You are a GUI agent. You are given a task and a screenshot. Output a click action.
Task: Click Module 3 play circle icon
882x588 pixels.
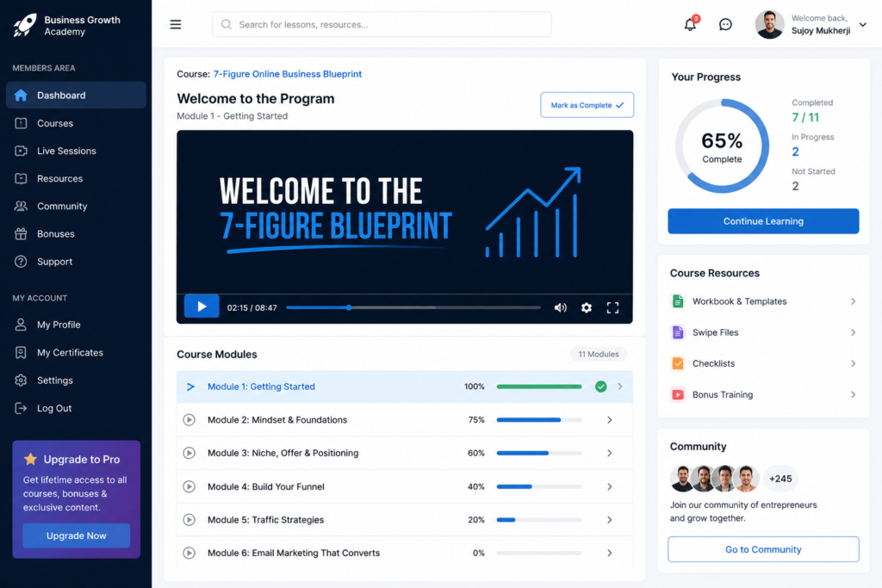click(189, 453)
